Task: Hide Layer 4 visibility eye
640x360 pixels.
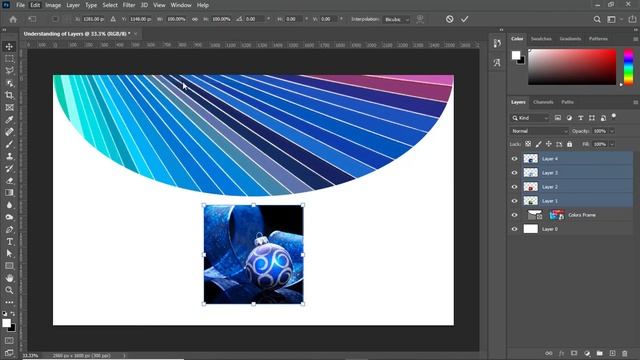Action: coord(514,159)
